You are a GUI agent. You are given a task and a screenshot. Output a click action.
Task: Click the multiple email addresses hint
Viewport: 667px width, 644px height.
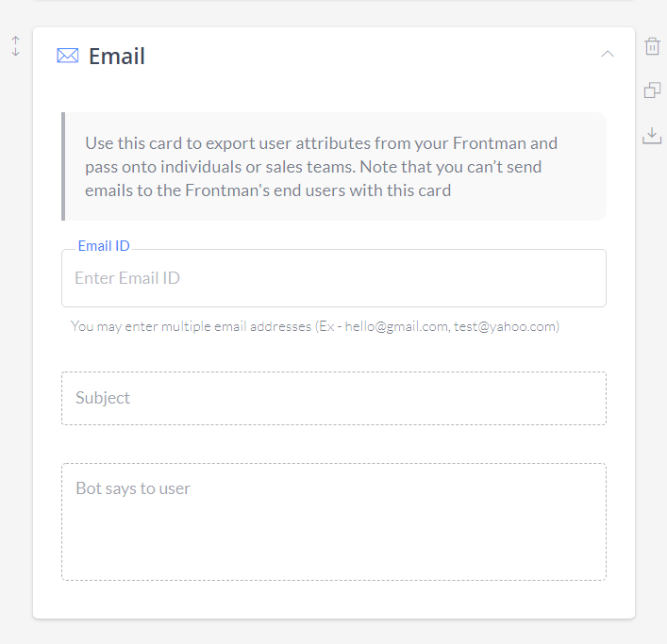coord(315,326)
